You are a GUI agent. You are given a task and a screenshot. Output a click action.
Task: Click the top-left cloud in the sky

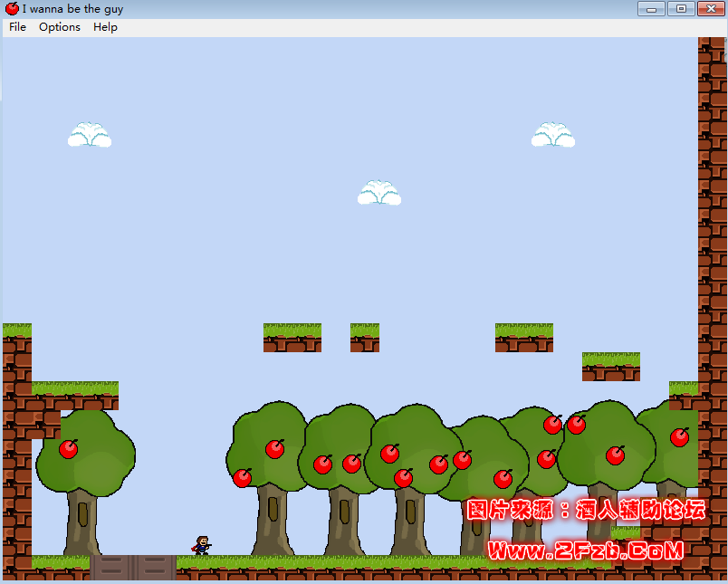90,135
